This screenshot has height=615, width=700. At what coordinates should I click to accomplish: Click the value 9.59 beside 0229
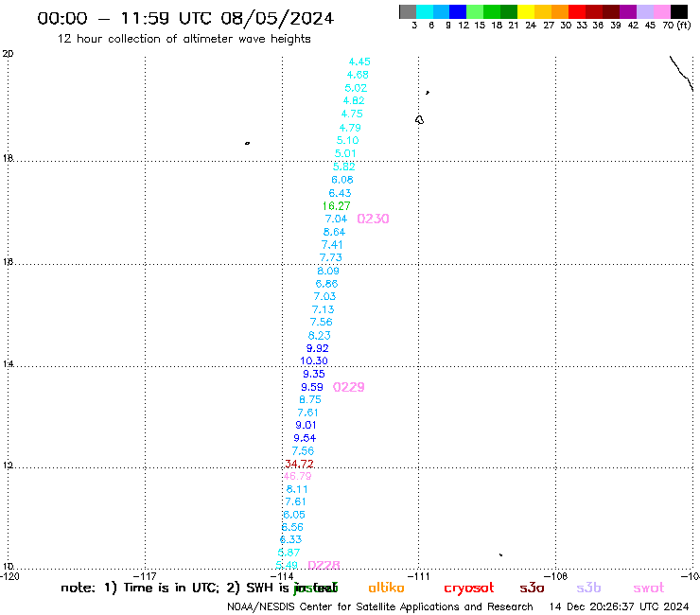[x=311, y=387]
